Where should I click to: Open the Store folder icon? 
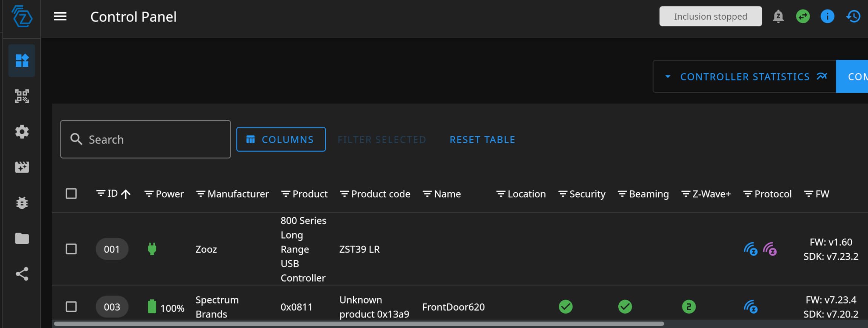[x=22, y=238]
